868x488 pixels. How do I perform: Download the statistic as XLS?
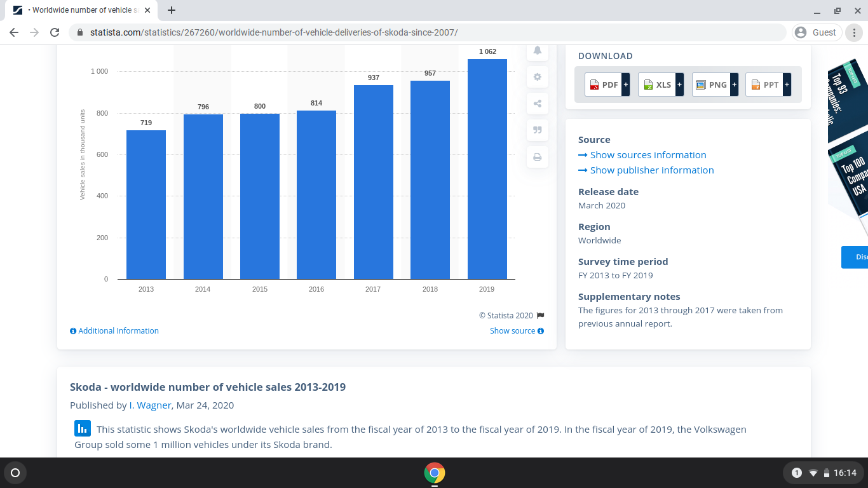(661, 85)
